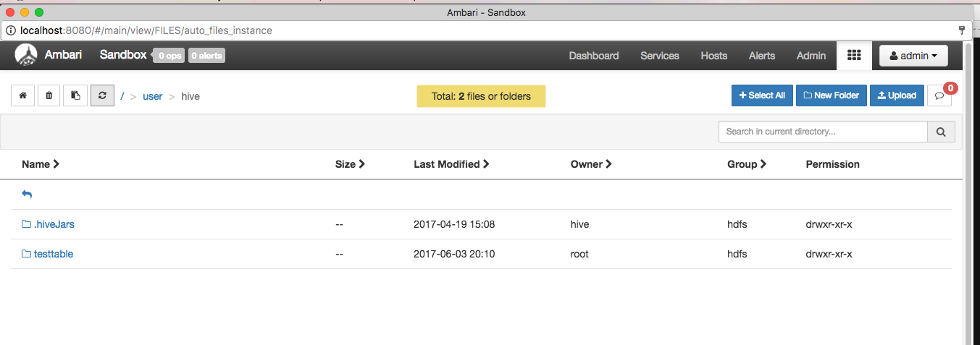This screenshot has width=980, height=345.
Task: Click the Select All button
Action: [x=761, y=95]
